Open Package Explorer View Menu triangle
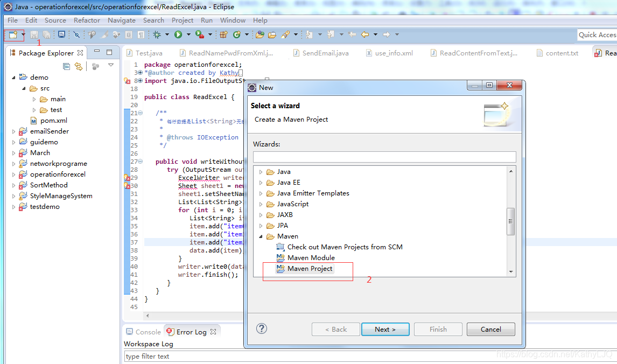This screenshot has height=364, width=617. [x=111, y=65]
